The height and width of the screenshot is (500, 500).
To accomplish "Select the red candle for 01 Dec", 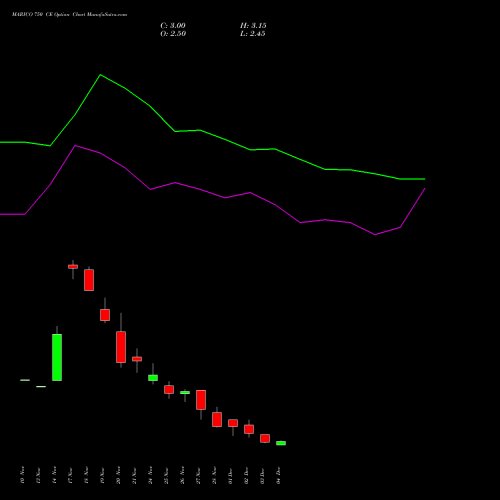I will [233, 423].
